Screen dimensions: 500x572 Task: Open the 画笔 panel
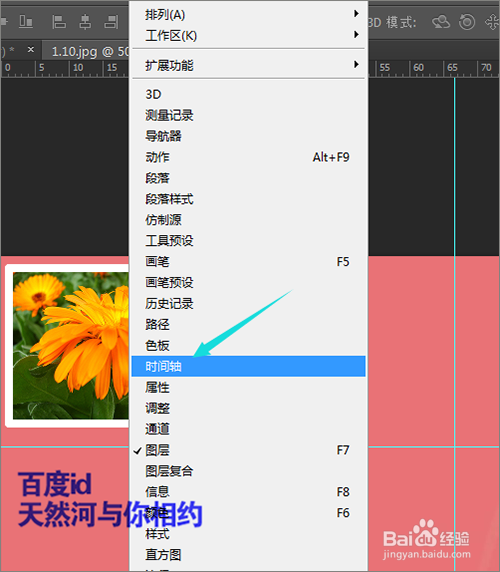tap(248, 262)
